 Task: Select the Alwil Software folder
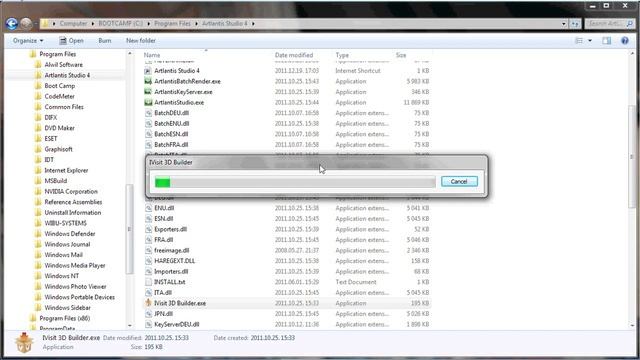point(63,64)
